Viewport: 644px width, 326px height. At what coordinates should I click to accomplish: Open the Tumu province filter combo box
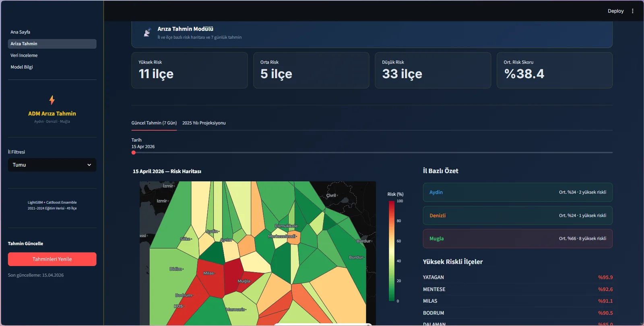click(x=52, y=165)
